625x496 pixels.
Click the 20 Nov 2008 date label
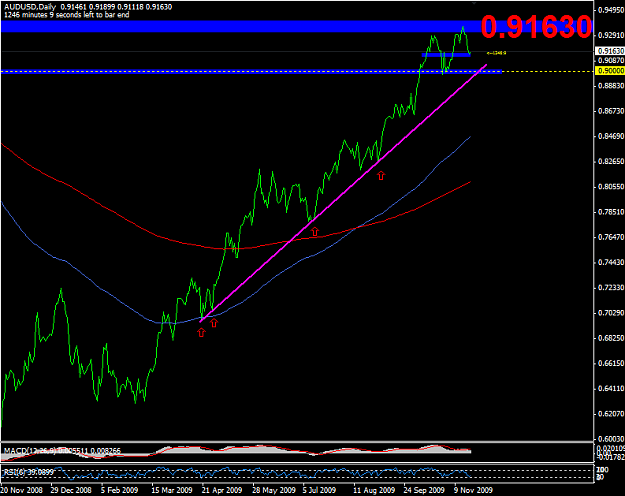(x=22, y=490)
